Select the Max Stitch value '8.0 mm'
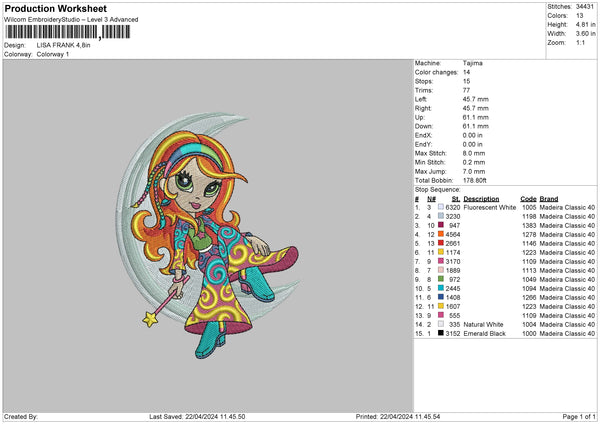Screen dimensions: 600x424 (474, 153)
